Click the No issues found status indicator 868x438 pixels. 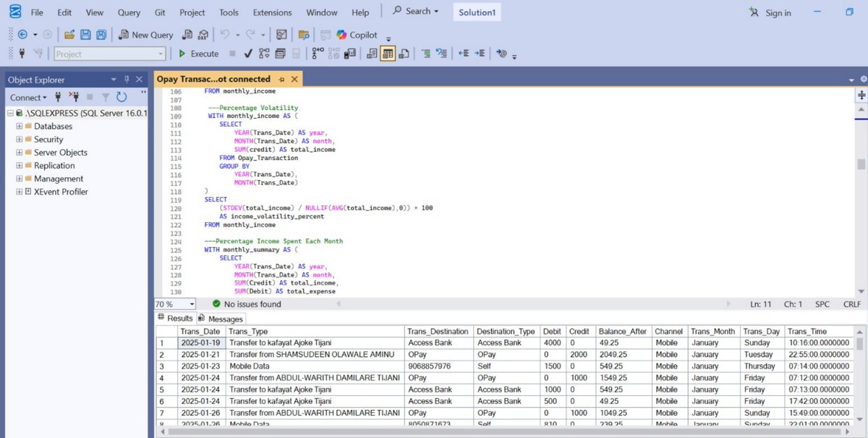pyautogui.click(x=247, y=304)
